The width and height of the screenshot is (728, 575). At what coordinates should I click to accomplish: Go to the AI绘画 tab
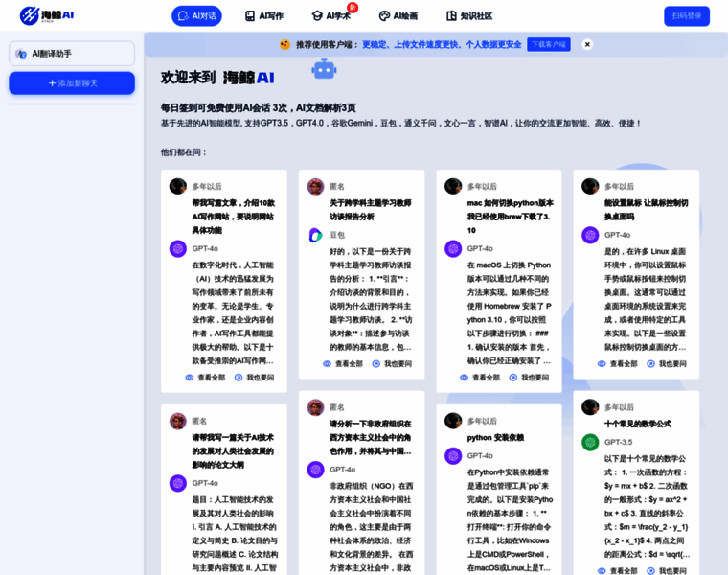[398, 16]
